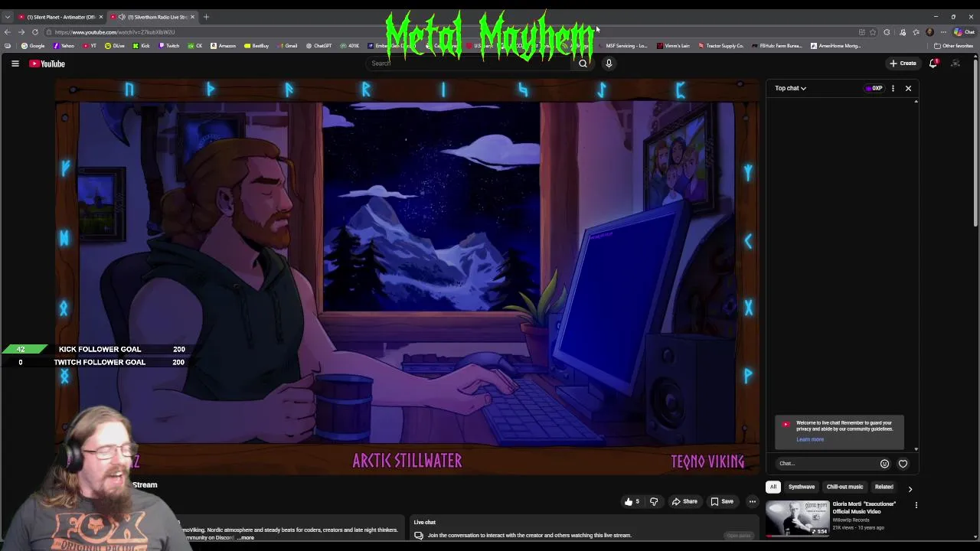Open the three-dot more actions under the video
This screenshot has width=980, height=551.
point(753,502)
